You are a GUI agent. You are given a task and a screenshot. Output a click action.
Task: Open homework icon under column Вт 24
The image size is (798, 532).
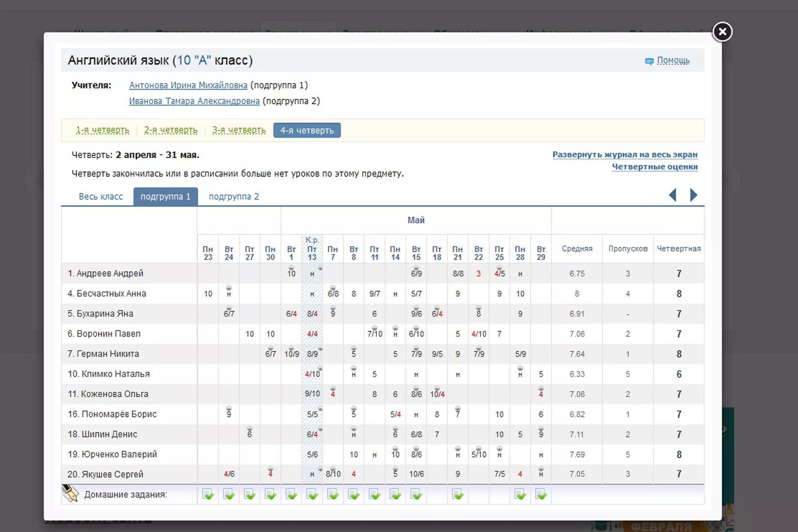(x=229, y=494)
